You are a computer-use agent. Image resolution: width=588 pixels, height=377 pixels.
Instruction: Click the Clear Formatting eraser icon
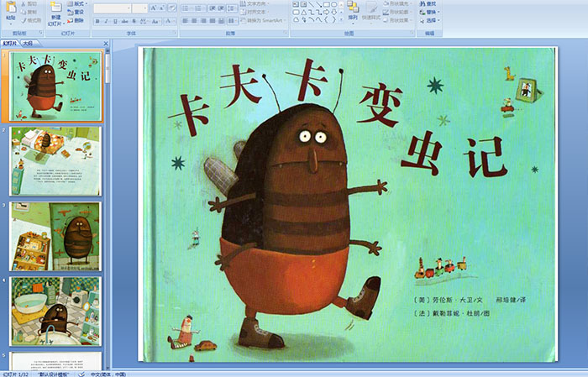tap(172, 8)
